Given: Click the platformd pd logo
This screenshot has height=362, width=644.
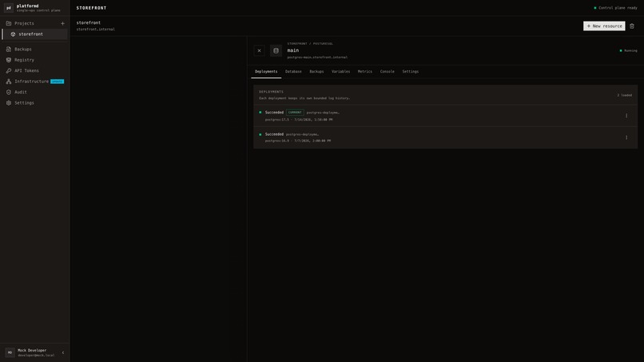Looking at the screenshot, I should coord(9,8).
